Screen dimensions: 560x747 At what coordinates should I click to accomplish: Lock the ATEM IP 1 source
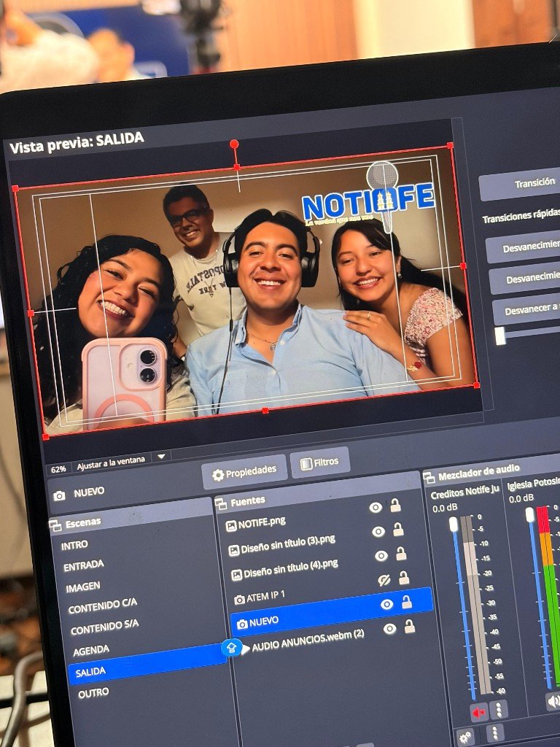click(404, 578)
